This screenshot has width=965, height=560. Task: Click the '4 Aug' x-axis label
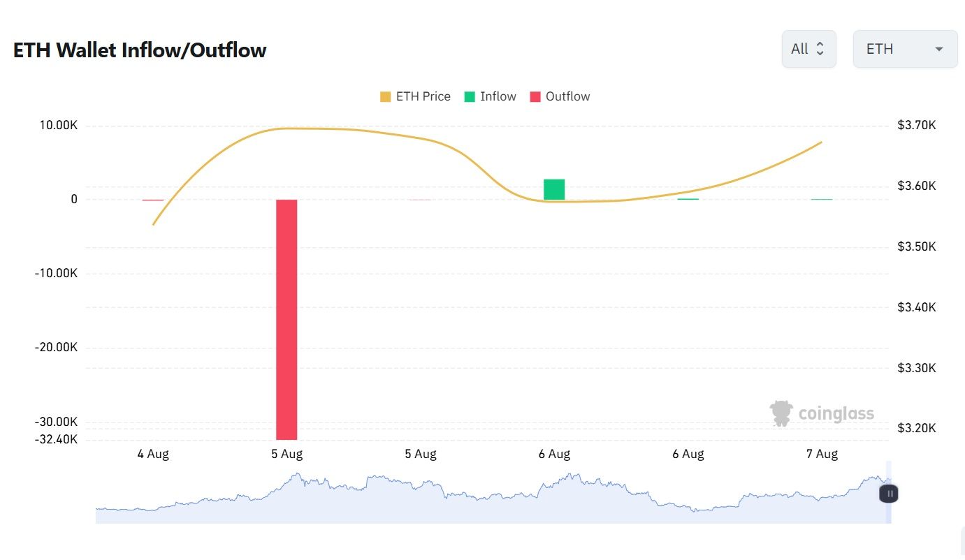[x=153, y=454]
